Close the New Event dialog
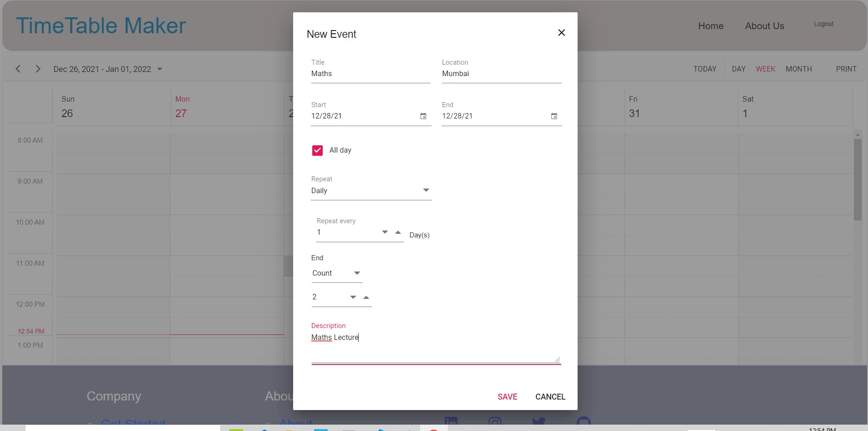Viewport: 868px width, 431px height. (561, 33)
